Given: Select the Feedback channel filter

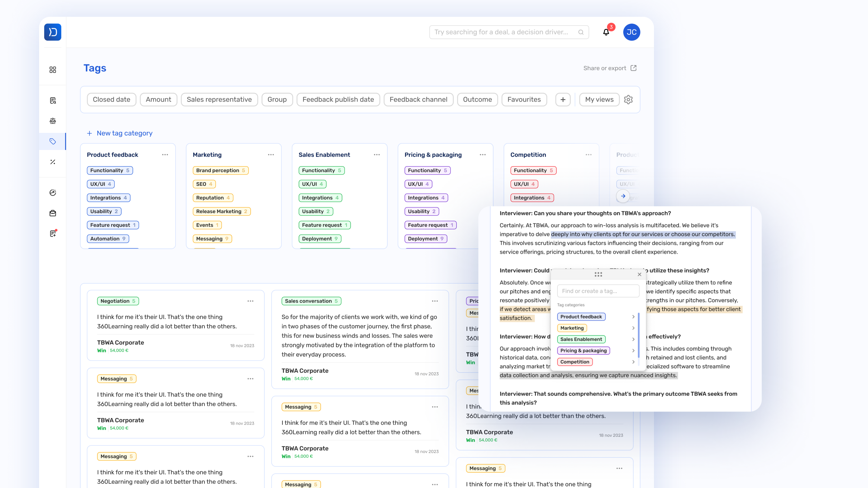Looking at the screenshot, I should tap(418, 100).
